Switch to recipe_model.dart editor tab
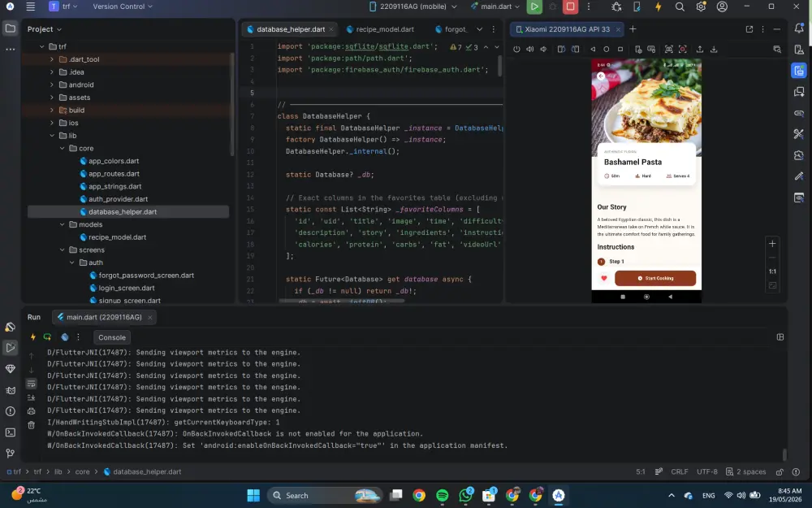This screenshot has width=812, height=508. click(380, 29)
